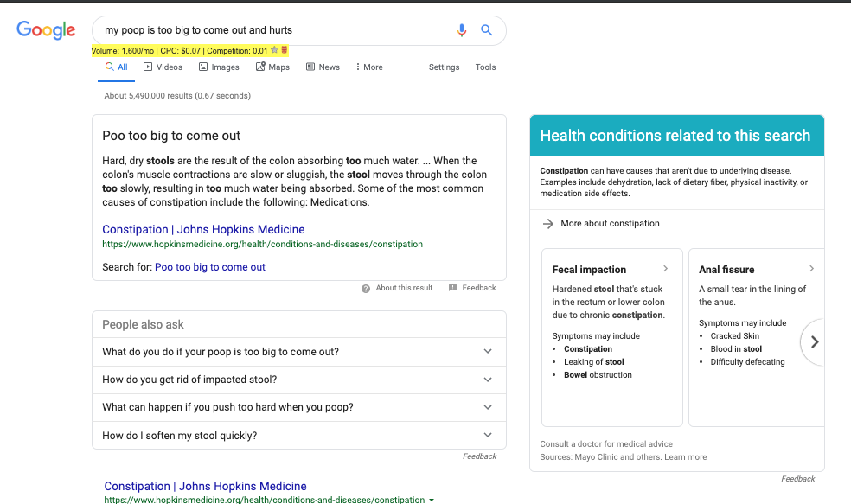Click the About this result question icon
Screen dimensions: 851x504
366,289
